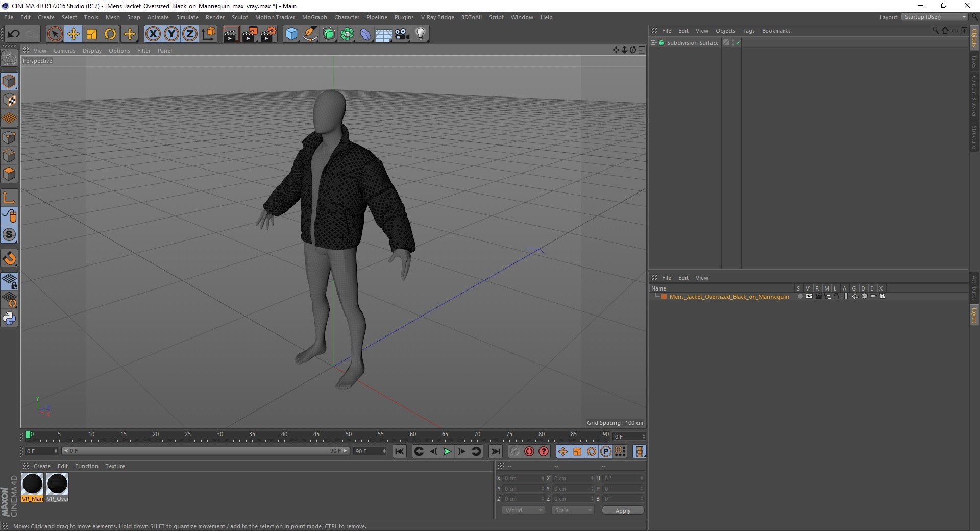Toggle layer lock padlock icon

(837, 296)
